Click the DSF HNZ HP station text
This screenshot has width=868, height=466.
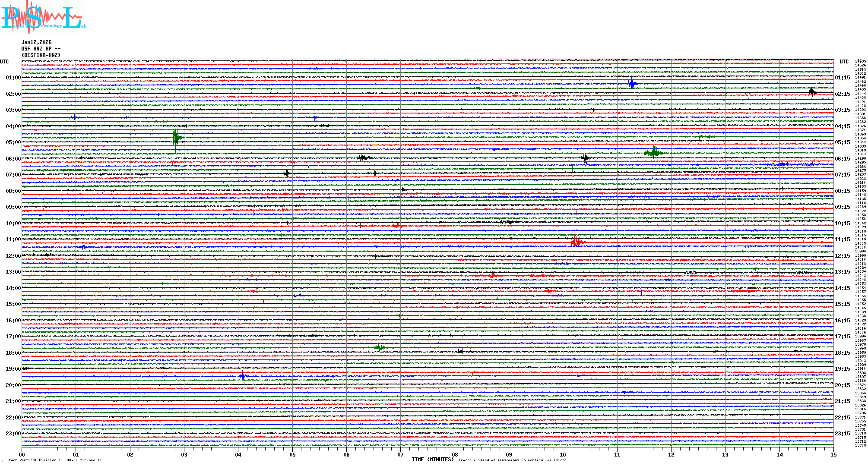coord(41,49)
